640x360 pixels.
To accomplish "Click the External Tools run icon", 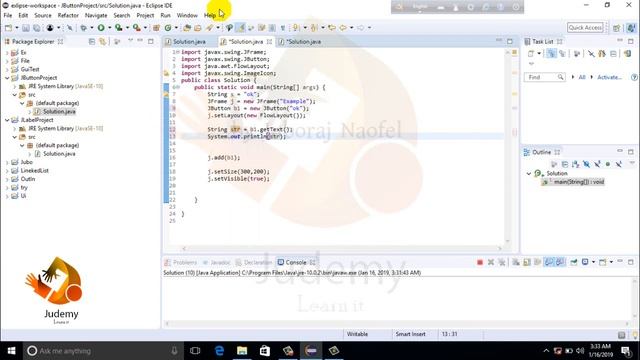I will tap(137, 28).
